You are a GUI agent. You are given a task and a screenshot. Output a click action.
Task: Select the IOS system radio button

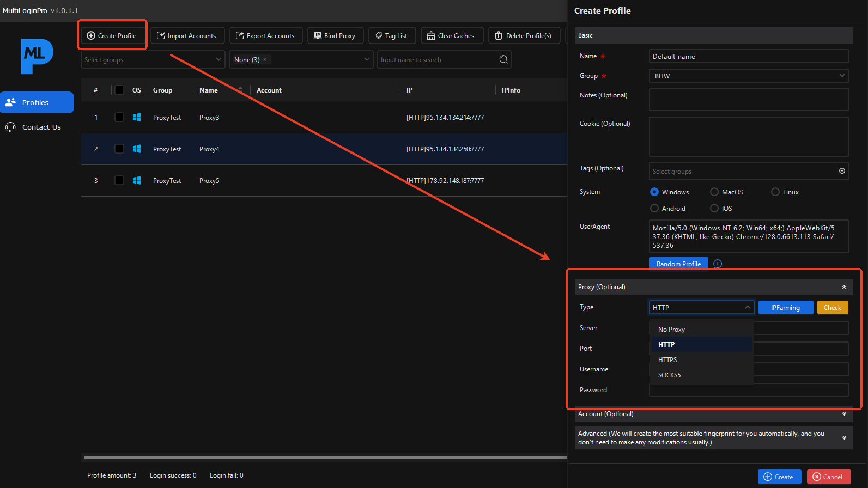714,208
